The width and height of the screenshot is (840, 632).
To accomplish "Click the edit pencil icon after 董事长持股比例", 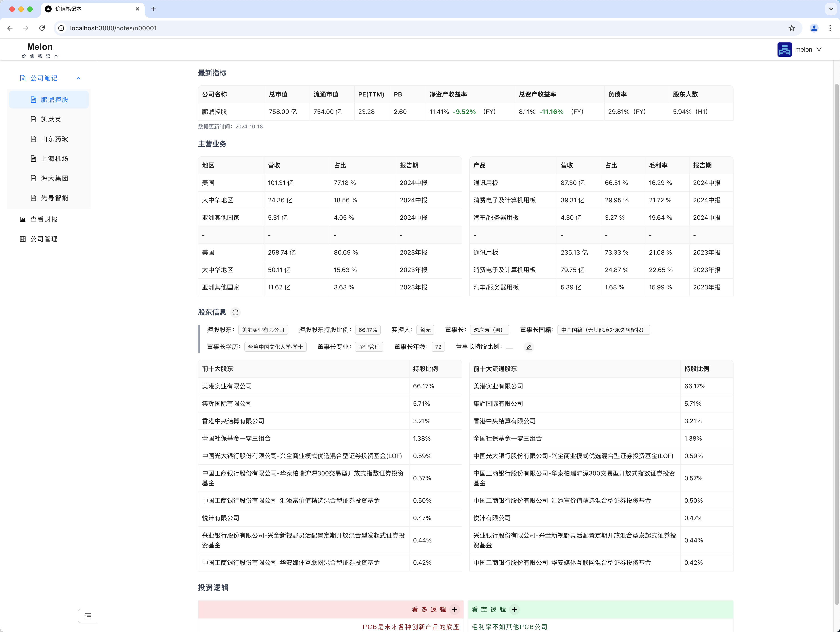I will [x=529, y=347].
